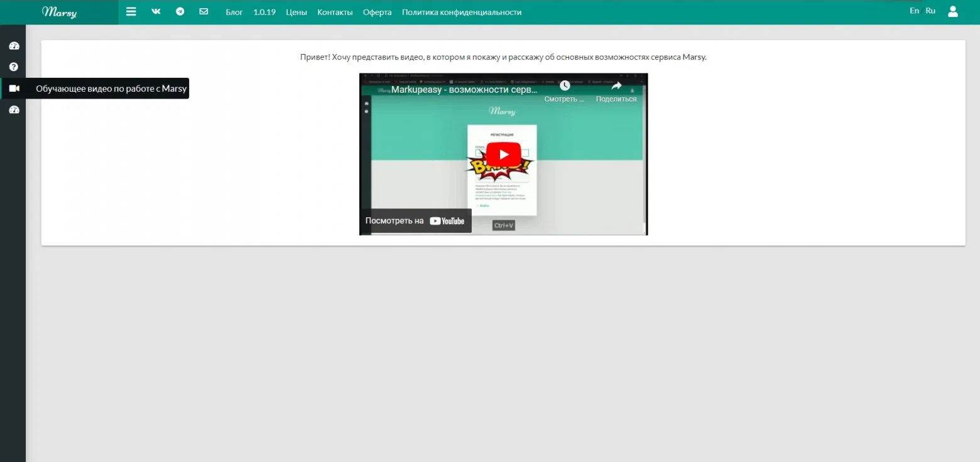The width and height of the screenshot is (980, 462).
Task: Open the video title Markupeasy - возможности серв...
Action: tap(464, 90)
